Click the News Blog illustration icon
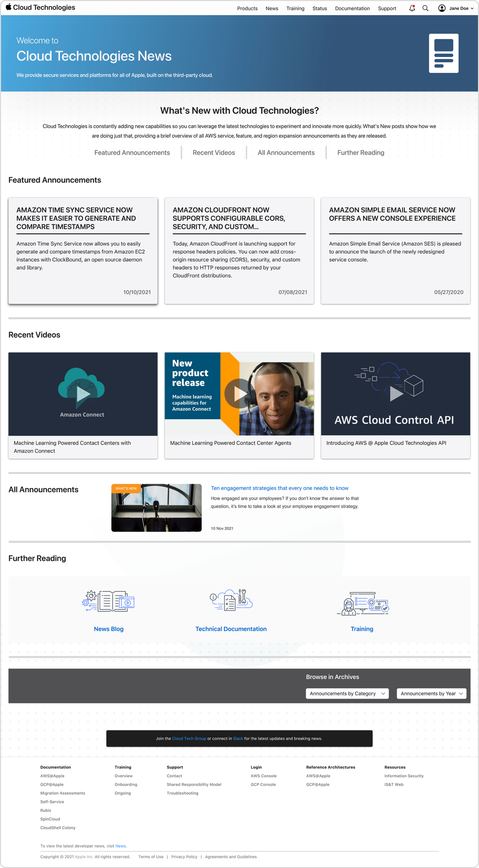479x868 pixels. [x=108, y=601]
